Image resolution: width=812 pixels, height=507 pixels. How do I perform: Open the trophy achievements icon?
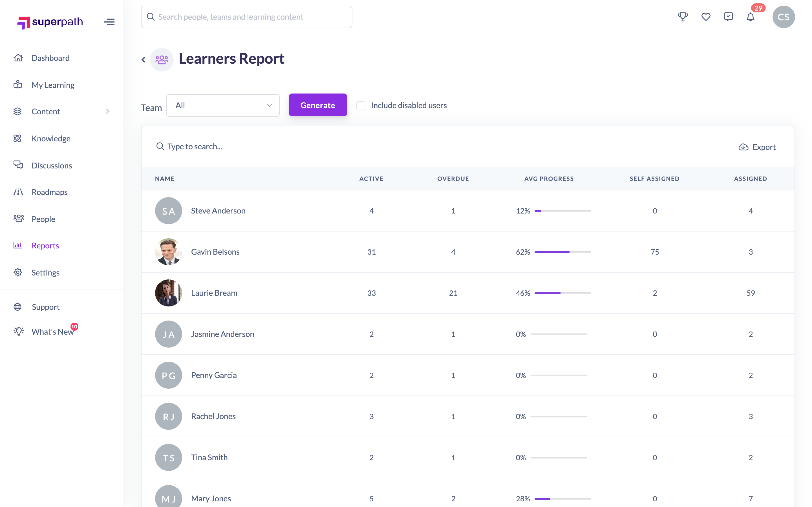683,17
